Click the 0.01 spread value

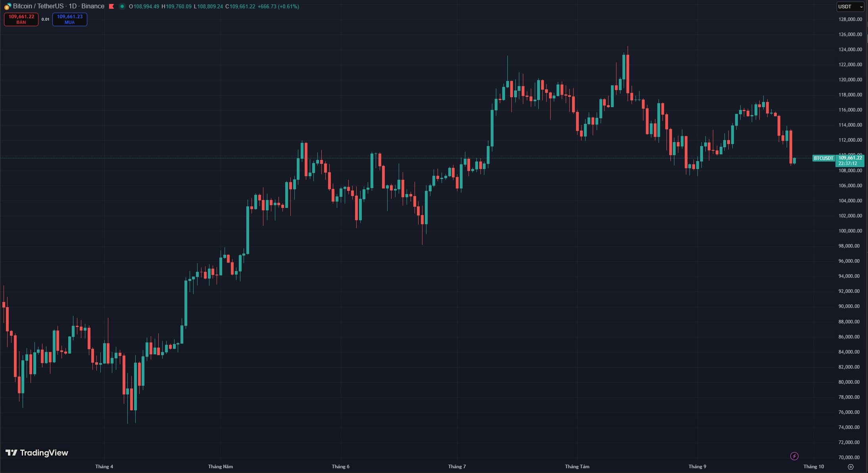[x=46, y=19]
